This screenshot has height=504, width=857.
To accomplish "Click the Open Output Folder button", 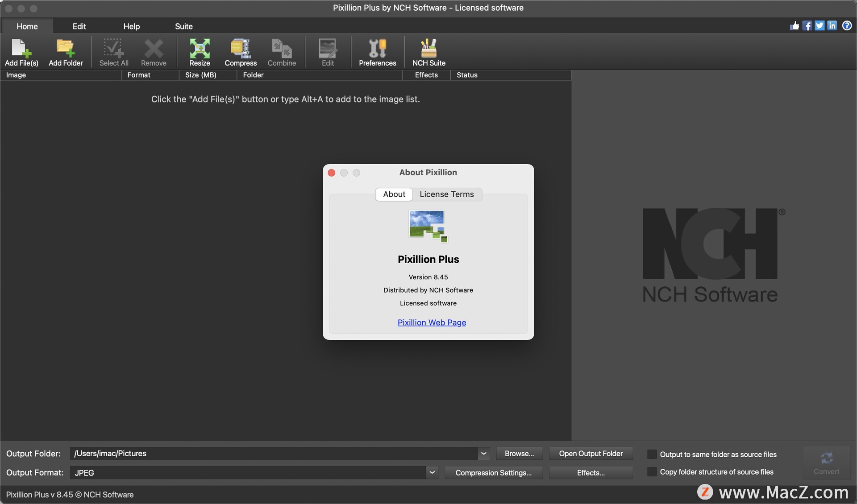I will 591,454.
